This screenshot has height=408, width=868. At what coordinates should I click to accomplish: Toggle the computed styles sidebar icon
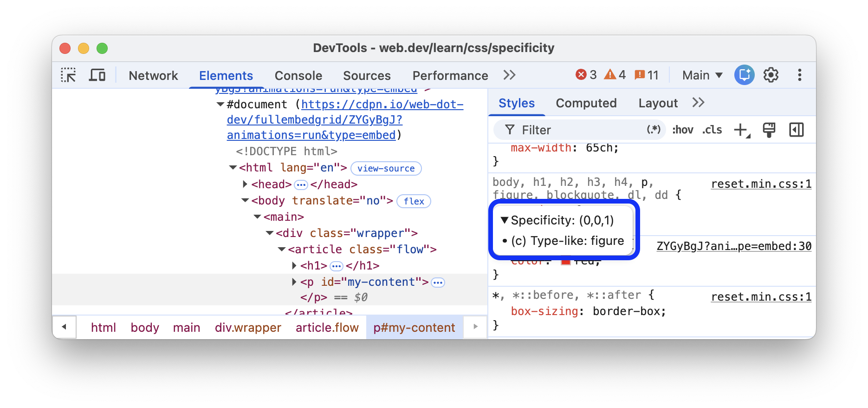797,130
